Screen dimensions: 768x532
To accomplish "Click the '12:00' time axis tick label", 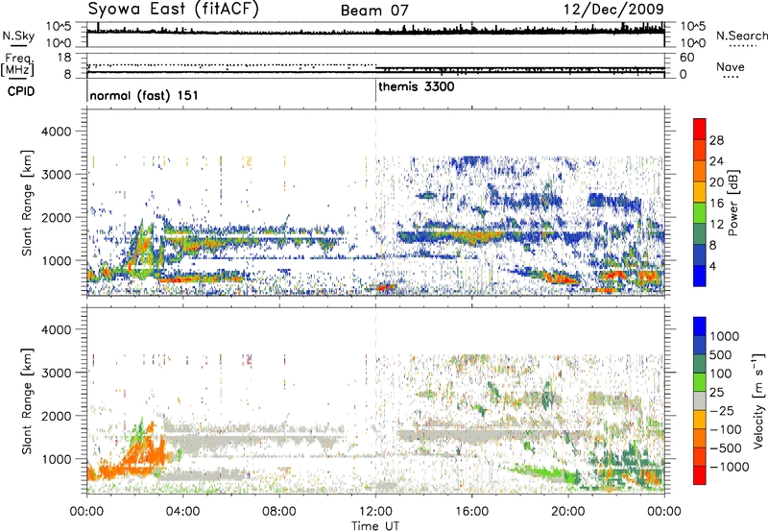I will [x=375, y=512].
